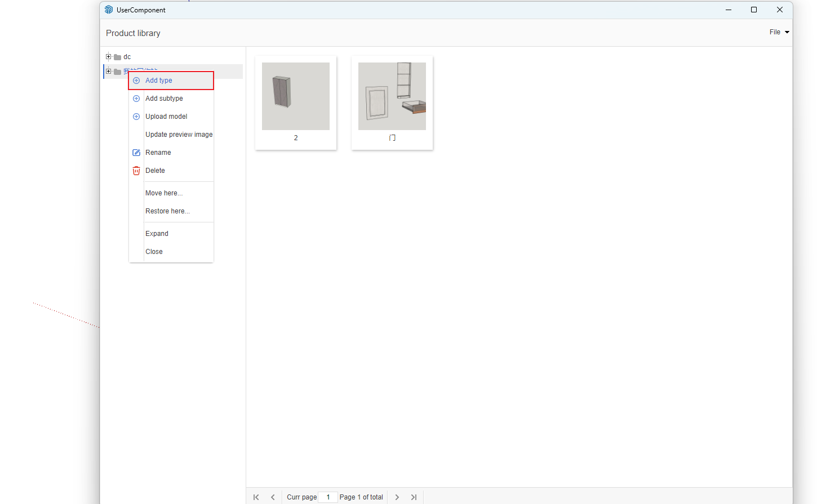Select Restore here... menu entry
This screenshot has height=504, width=817.
[x=167, y=211]
